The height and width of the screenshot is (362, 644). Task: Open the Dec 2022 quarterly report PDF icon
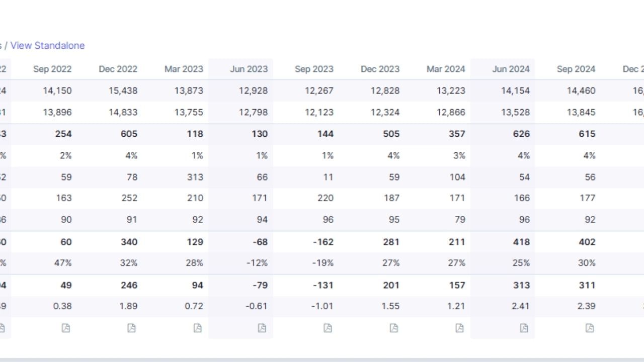(x=131, y=328)
